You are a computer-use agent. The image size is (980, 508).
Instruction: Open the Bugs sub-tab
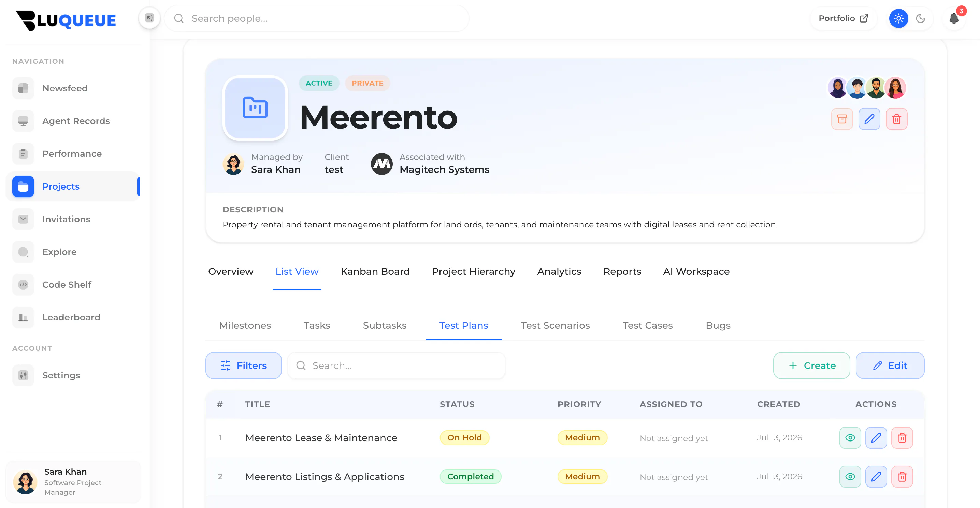pyautogui.click(x=718, y=326)
